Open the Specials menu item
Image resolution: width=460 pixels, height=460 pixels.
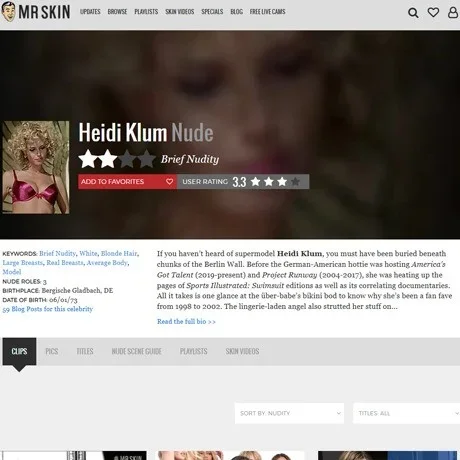(212, 12)
